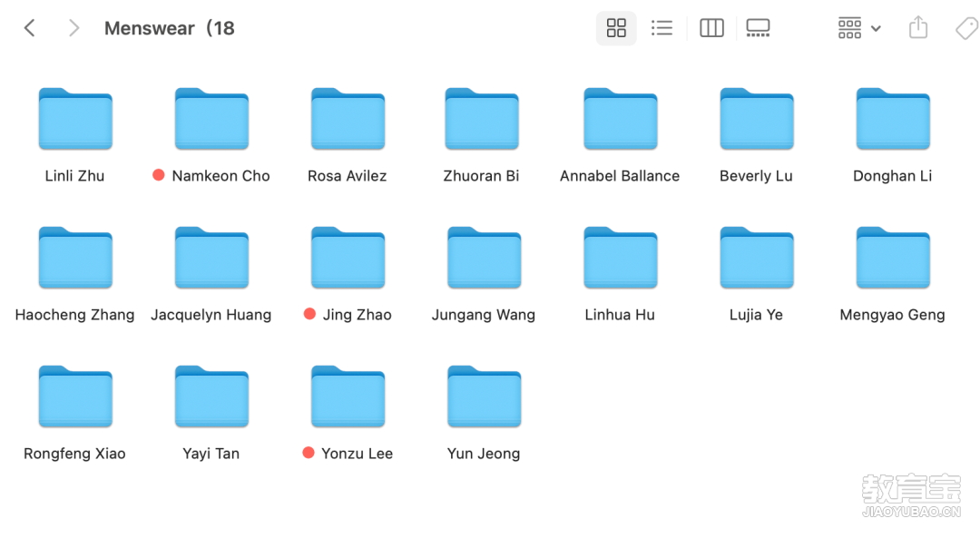Click the 'Rosa Avilez' folder name

(x=347, y=176)
